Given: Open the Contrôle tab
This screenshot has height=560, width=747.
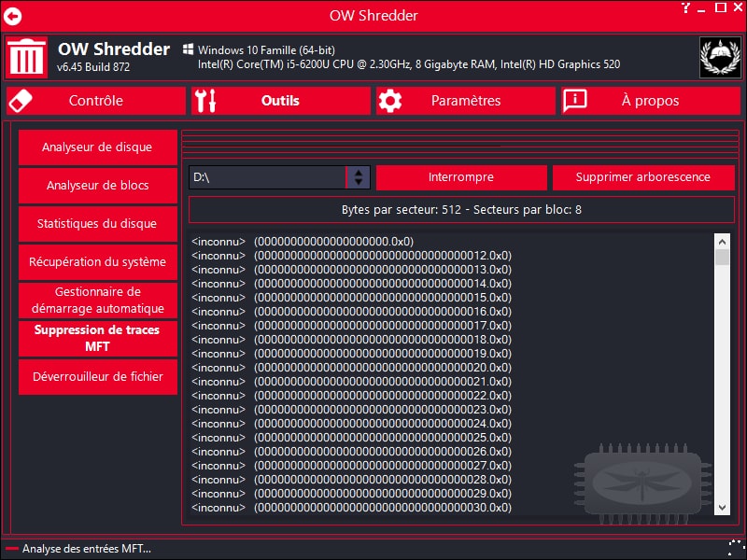Looking at the screenshot, I should [96, 101].
